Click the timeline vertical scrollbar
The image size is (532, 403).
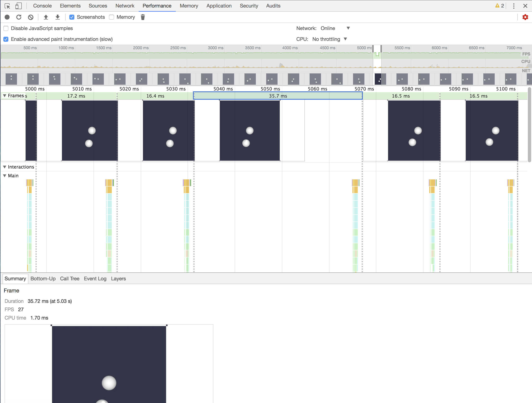(529, 125)
